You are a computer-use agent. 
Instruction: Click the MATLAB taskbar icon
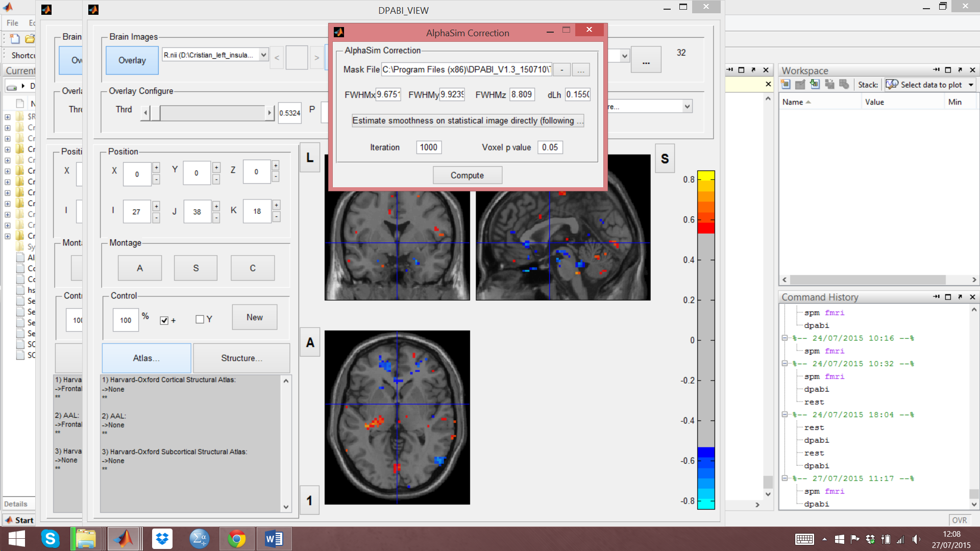123,539
